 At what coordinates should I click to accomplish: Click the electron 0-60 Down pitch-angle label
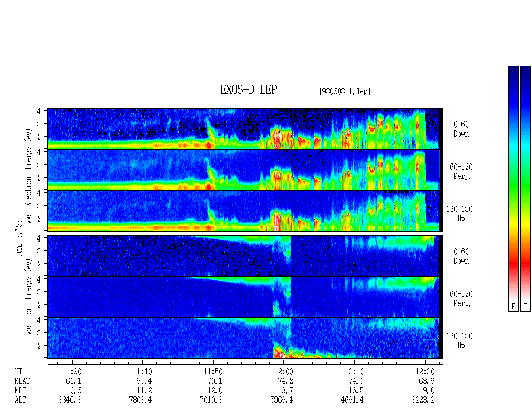tap(461, 129)
